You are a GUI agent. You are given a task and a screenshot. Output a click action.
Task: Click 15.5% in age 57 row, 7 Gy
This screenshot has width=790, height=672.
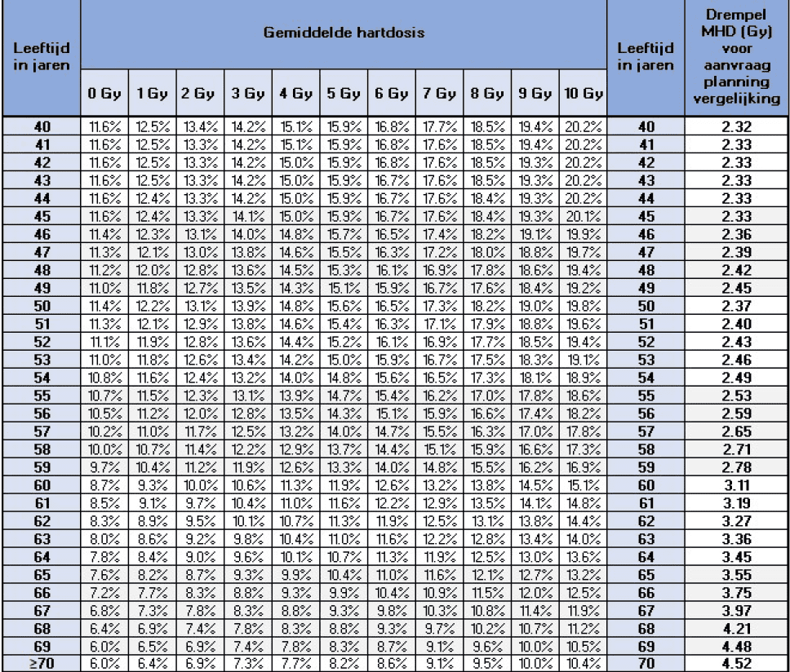[x=439, y=432]
